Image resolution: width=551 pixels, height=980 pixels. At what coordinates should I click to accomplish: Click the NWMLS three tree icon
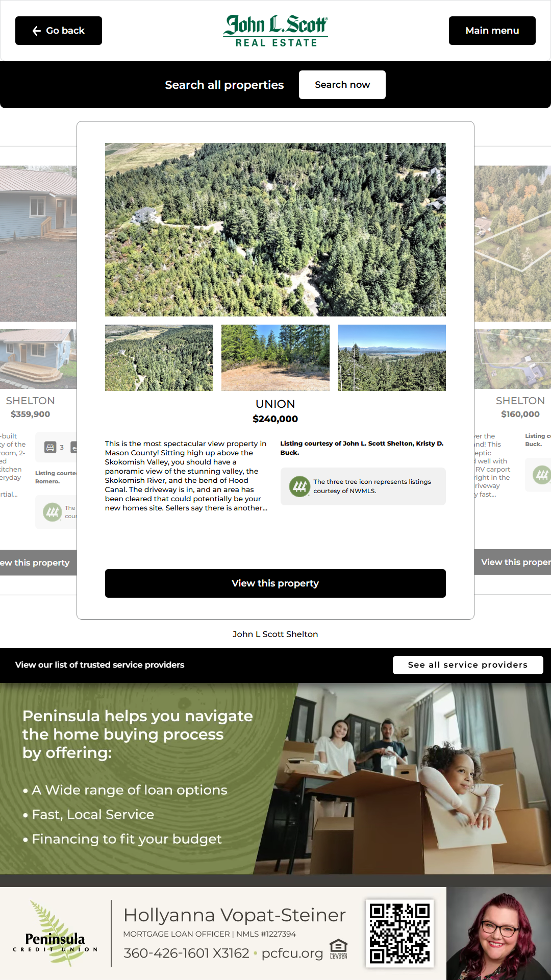[x=299, y=486]
